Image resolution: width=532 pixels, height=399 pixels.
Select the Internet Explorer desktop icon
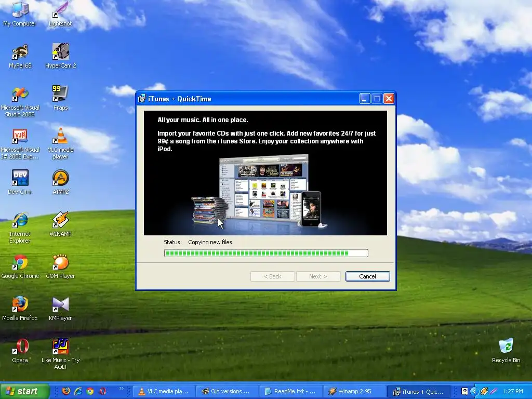20,228
